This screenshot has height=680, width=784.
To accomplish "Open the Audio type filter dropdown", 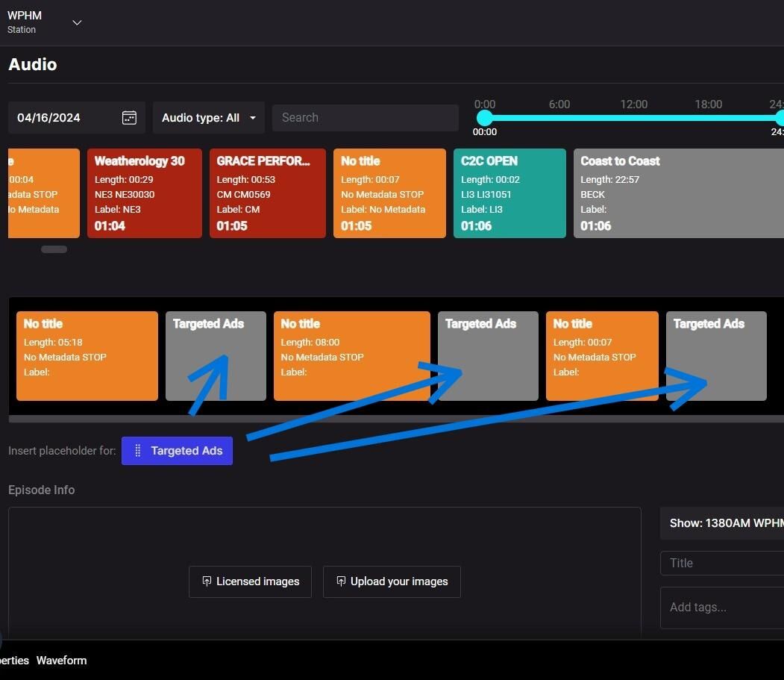I will coord(208,118).
